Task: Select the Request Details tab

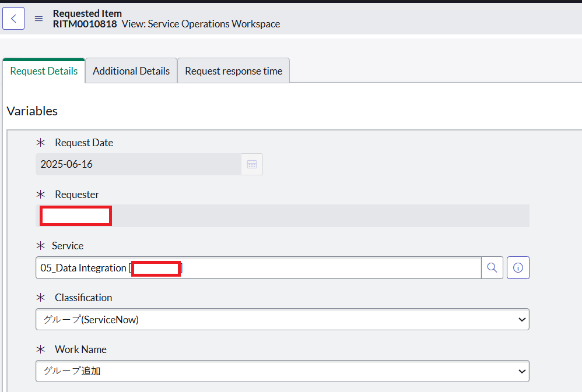Action: coord(44,70)
